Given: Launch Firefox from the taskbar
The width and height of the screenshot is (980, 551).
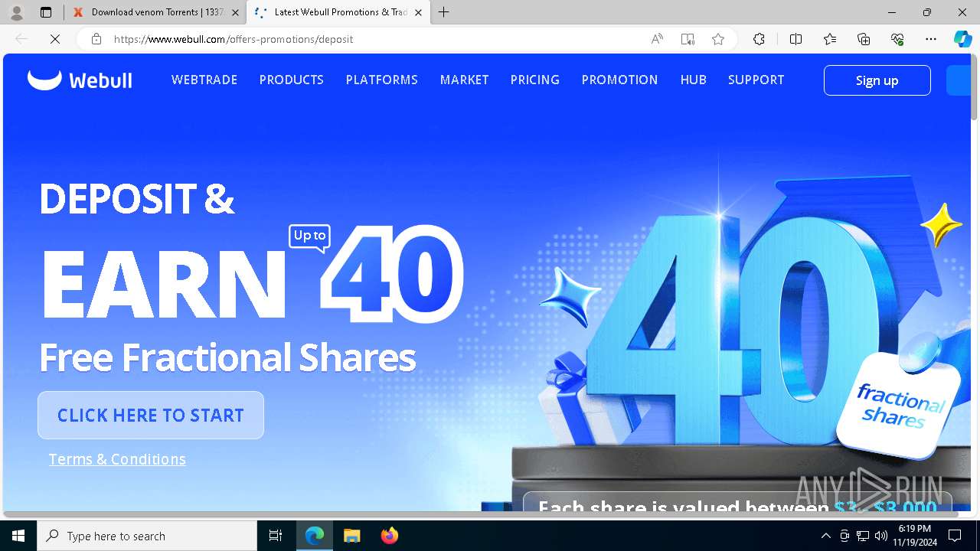Looking at the screenshot, I should click(389, 536).
